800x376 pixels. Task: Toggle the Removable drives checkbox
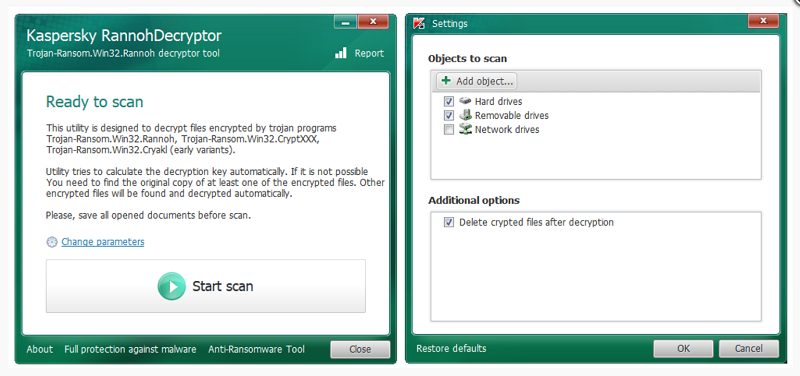click(449, 116)
